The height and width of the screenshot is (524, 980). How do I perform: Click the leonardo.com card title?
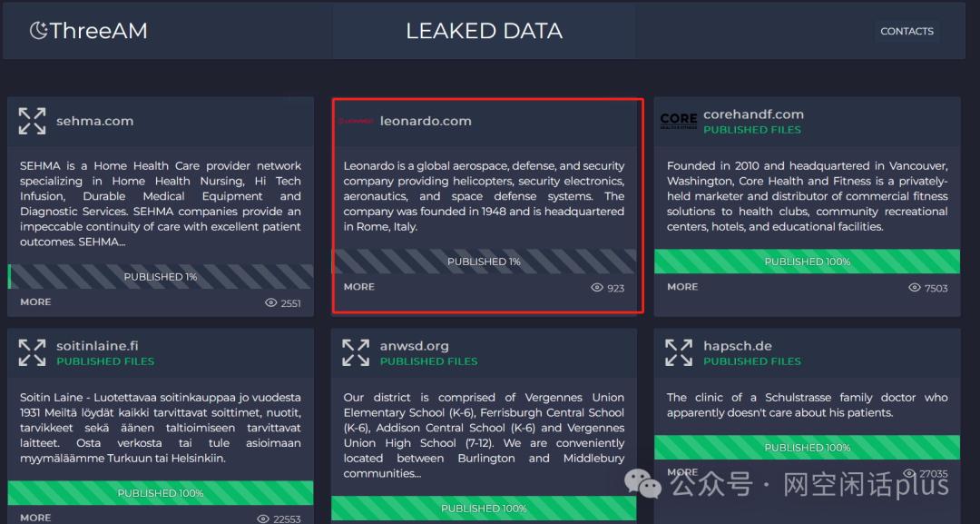(x=426, y=122)
